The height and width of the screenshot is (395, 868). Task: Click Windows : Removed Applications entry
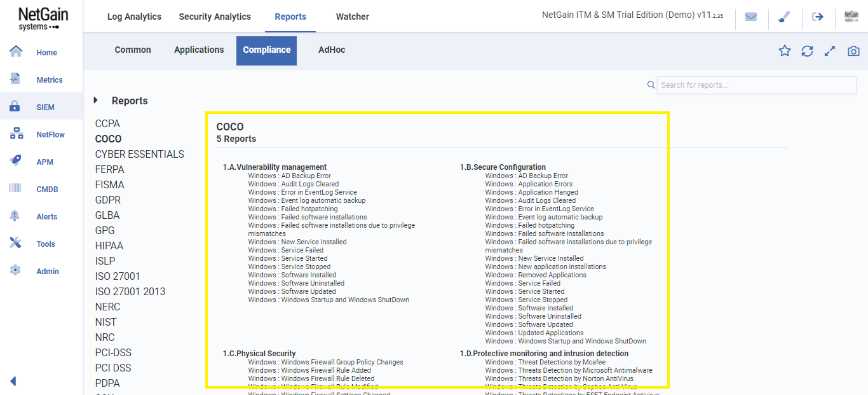pos(536,275)
